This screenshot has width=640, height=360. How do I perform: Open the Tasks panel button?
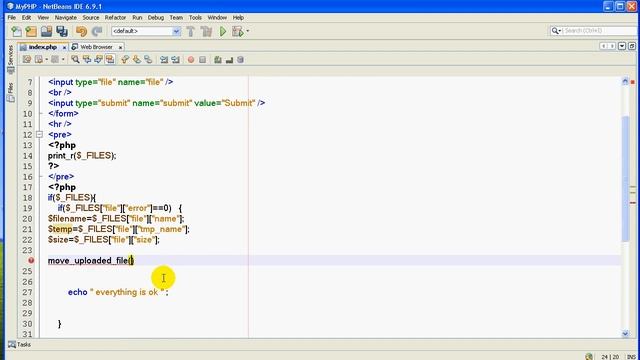point(20,344)
